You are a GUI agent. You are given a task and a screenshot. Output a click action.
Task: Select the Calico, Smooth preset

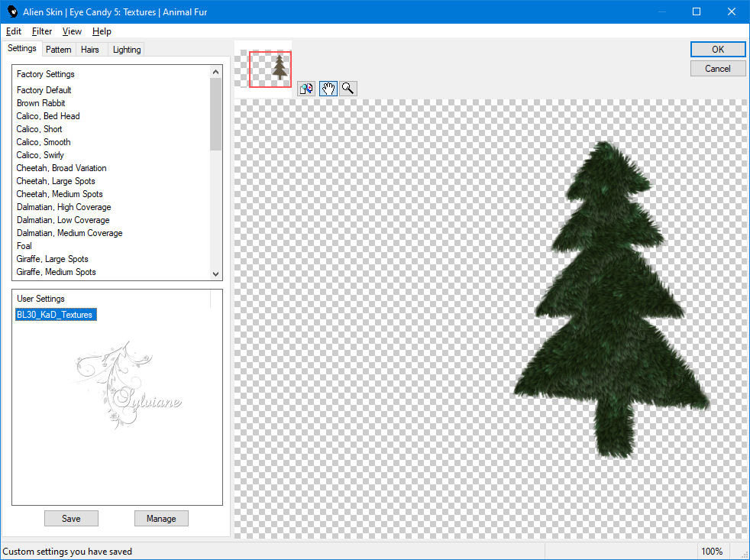pos(44,141)
